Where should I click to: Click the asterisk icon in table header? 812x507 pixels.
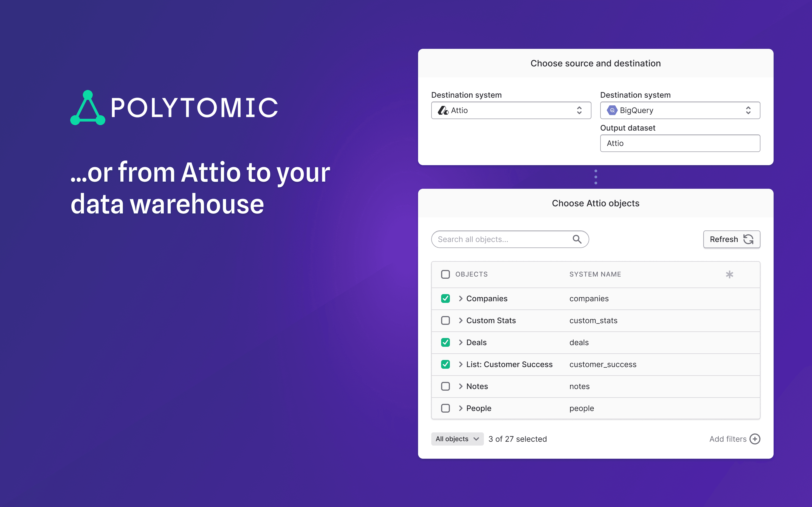[x=729, y=274]
